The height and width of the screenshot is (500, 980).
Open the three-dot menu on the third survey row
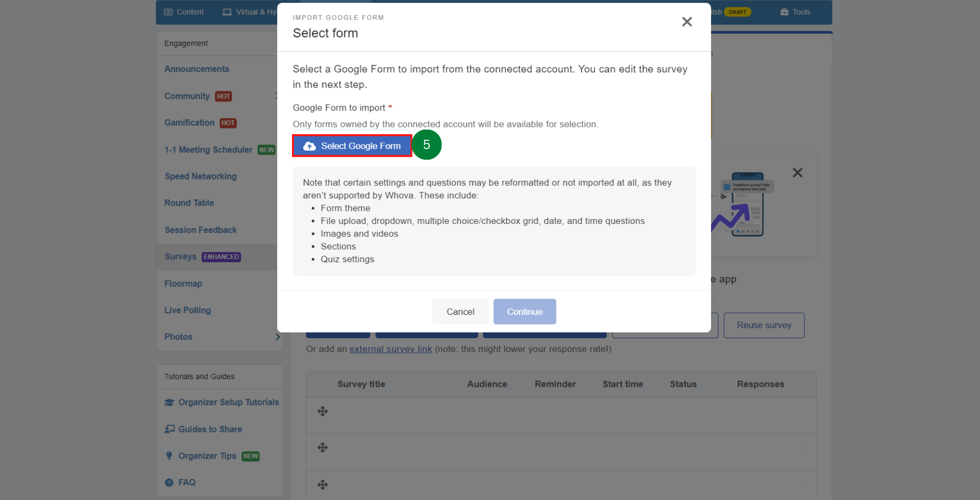click(x=802, y=485)
